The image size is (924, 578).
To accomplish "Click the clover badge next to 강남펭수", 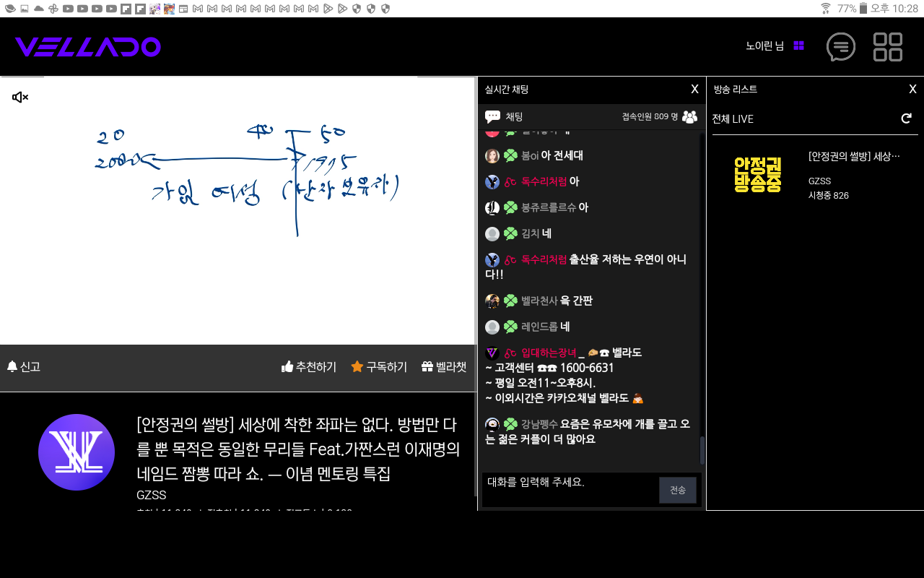I will click(510, 424).
